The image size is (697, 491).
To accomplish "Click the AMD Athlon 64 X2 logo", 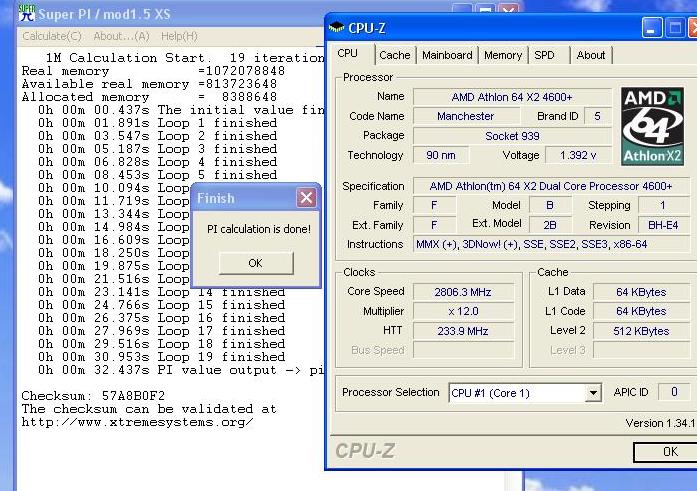I will pos(652,126).
